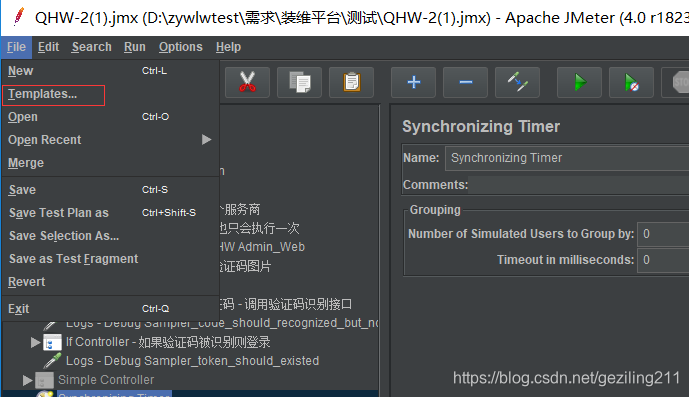
Task: Expand the If Controller tree node
Action: coord(35,342)
